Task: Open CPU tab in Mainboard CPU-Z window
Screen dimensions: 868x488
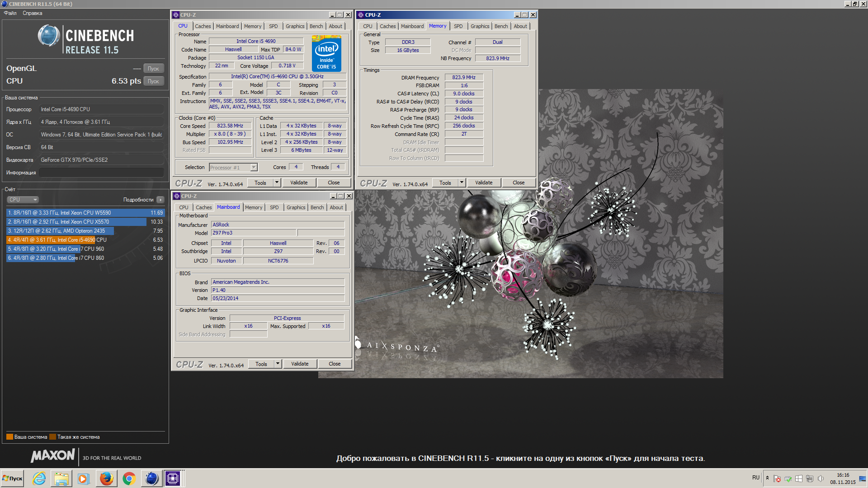Action: click(184, 207)
